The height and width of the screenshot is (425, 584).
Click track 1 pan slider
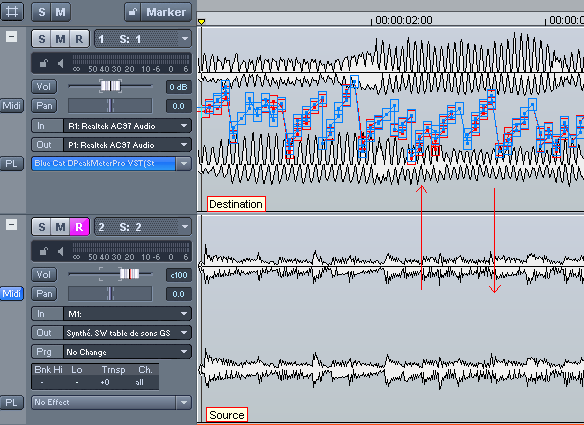(x=110, y=105)
